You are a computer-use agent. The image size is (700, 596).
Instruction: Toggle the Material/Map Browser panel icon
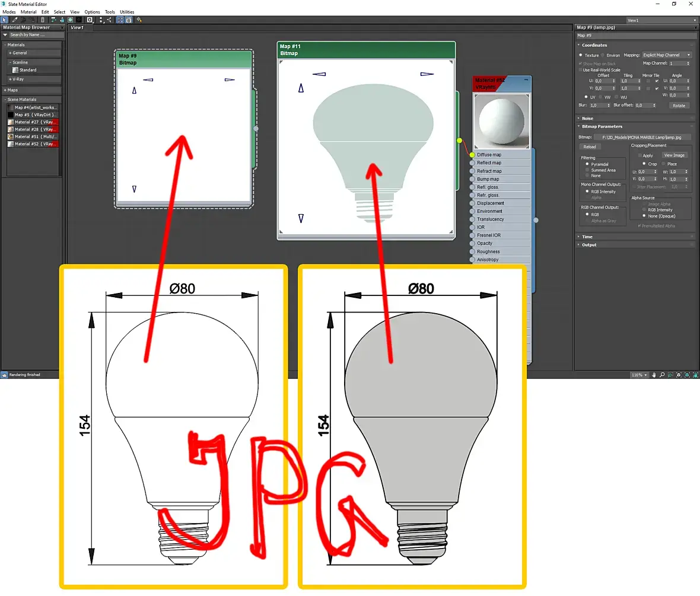(x=120, y=20)
